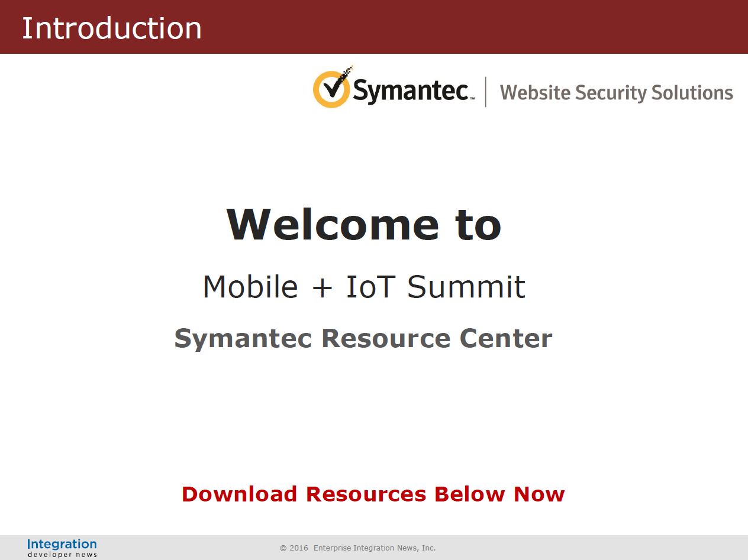The image size is (748, 560).
Task: Click the vertical divider beside the Symantec logo
Action: tap(486, 92)
